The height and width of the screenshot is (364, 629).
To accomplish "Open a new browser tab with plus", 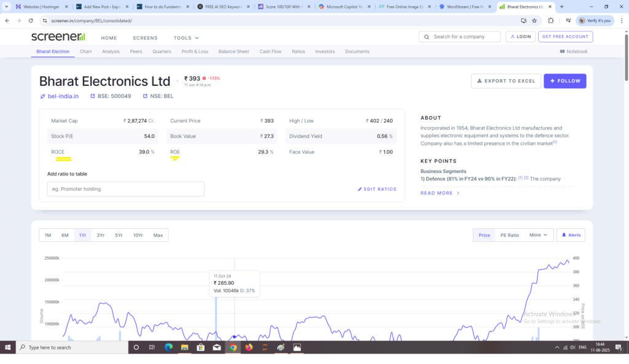I will 561,6.
